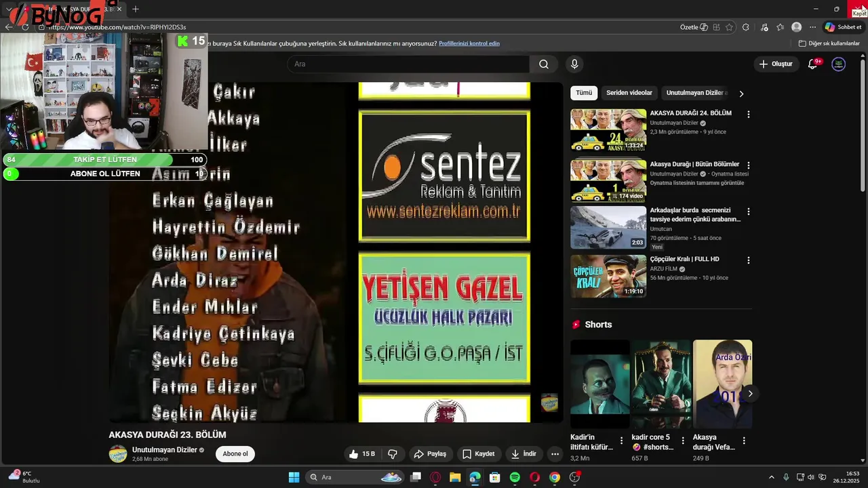Viewport: 868px width, 488px height.
Task: Save video to playlist with Kaydet
Action: 479,454
